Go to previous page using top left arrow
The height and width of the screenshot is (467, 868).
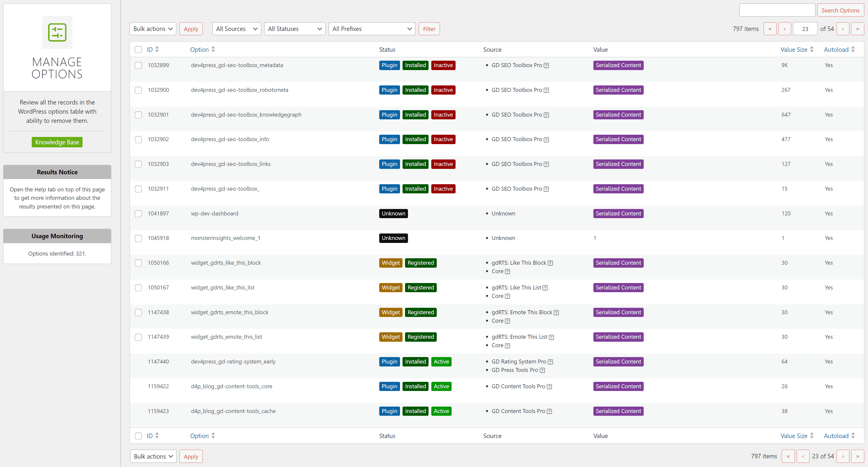(x=785, y=29)
